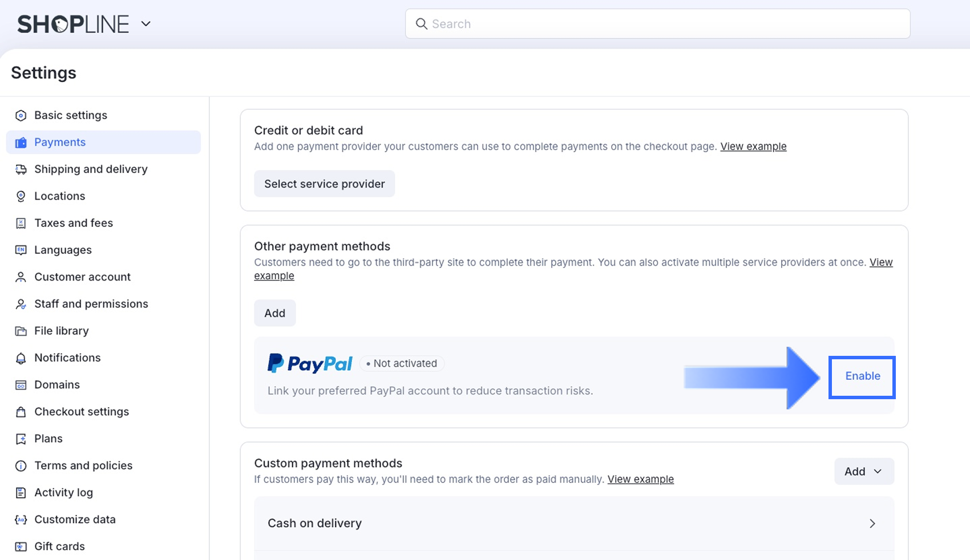
Task: Open View example link for credit card
Action: point(753,147)
